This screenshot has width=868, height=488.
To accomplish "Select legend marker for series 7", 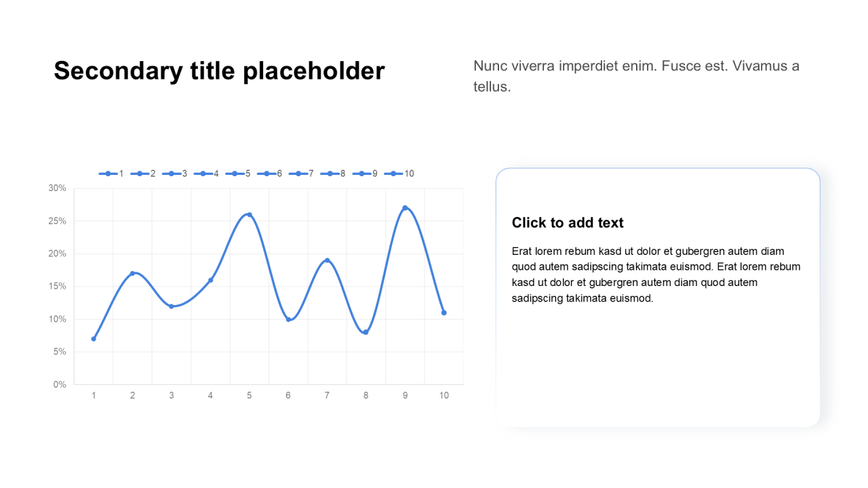I will tap(298, 174).
